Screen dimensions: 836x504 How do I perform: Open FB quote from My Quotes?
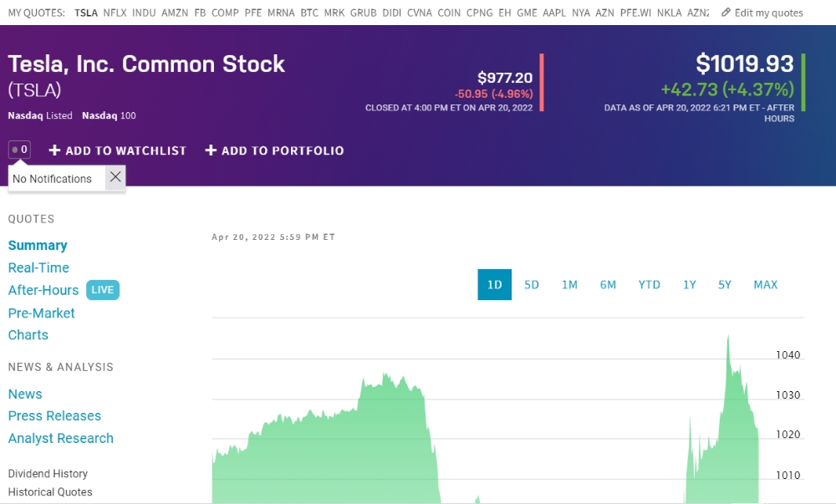click(x=200, y=13)
